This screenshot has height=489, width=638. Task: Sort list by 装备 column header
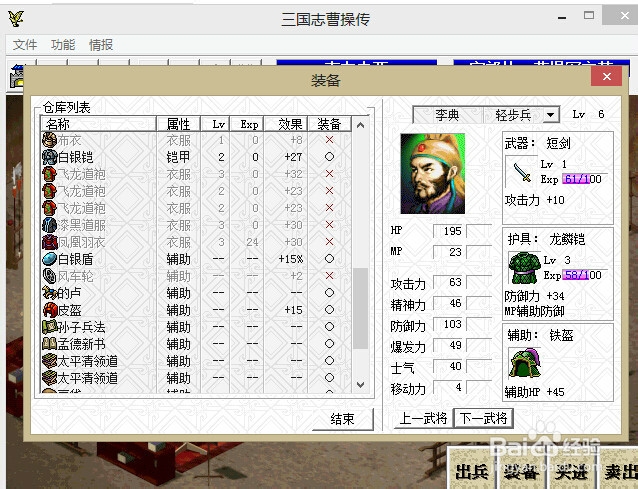329,124
